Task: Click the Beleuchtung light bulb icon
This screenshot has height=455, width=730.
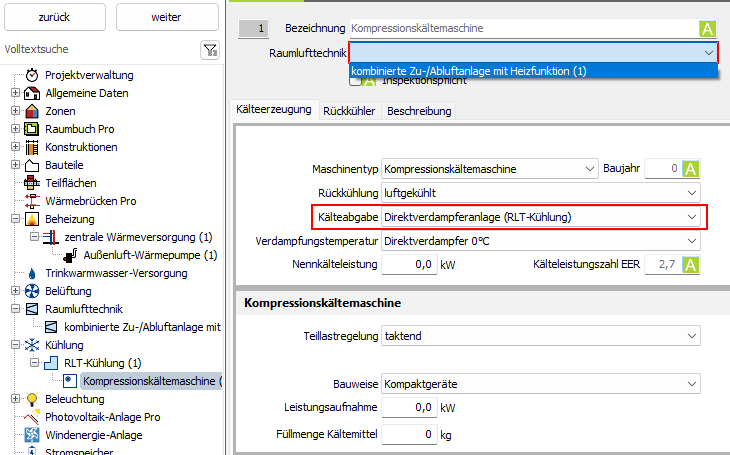Action: (32, 399)
